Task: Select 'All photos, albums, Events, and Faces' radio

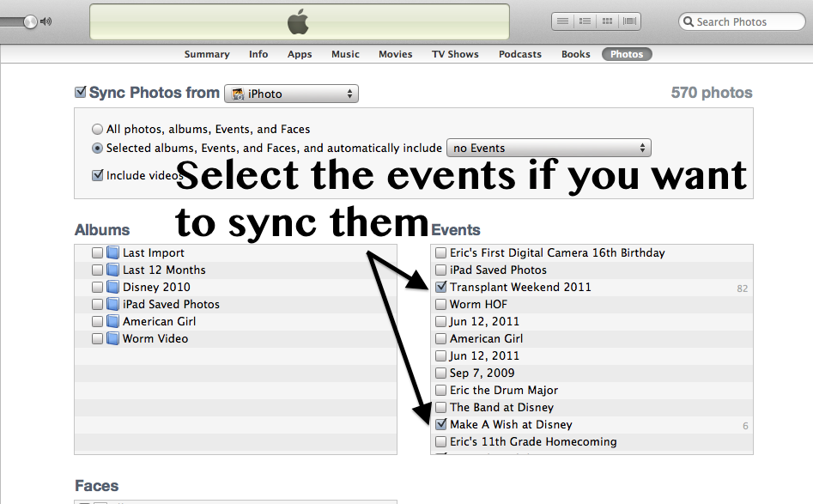Action: point(97,129)
